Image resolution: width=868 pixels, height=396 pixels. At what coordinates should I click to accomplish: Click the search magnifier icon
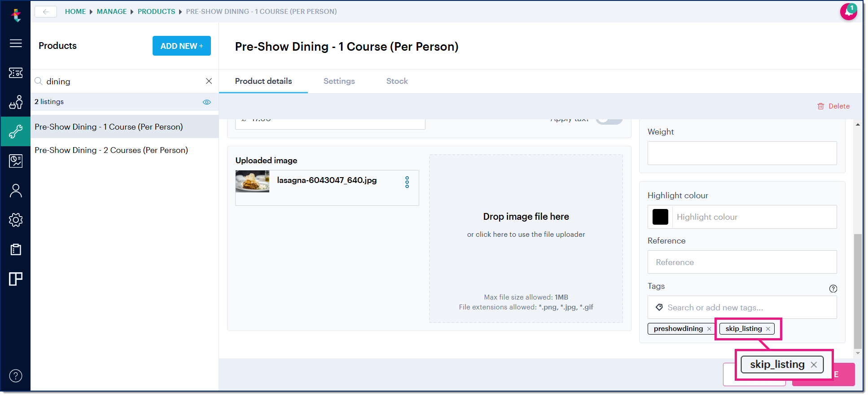click(39, 81)
